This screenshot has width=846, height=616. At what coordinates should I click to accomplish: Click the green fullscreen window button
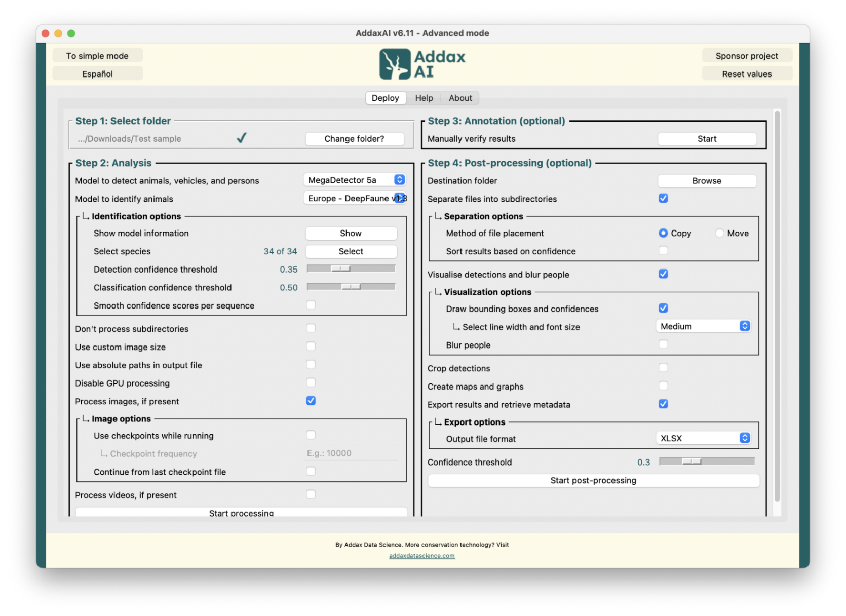click(71, 33)
